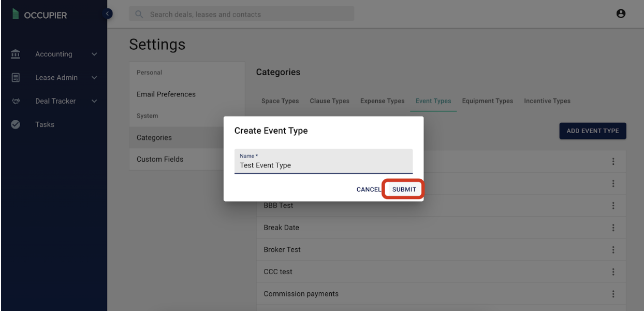Collapse the sidebar with the arrow button
This screenshot has height=312, width=644.
click(x=108, y=13)
